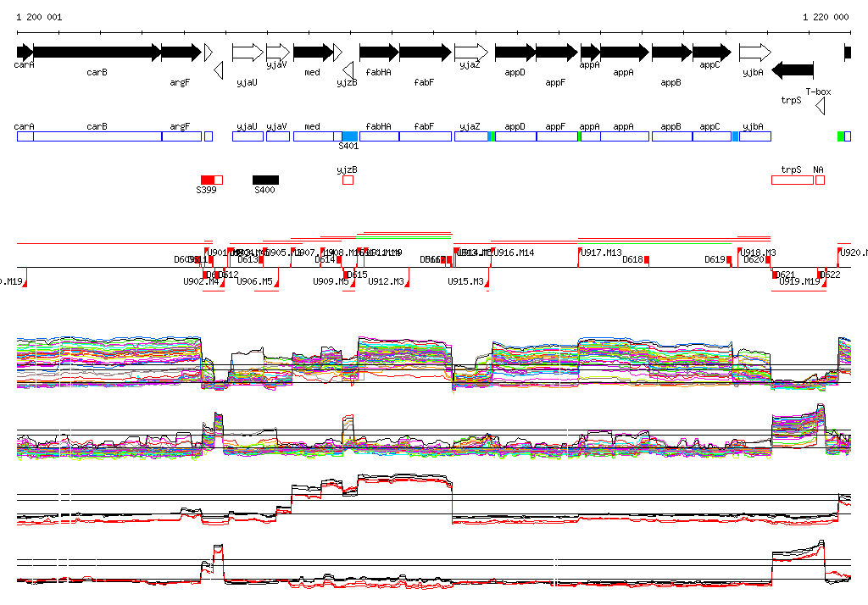Select the D614 downshift marker

(339, 261)
